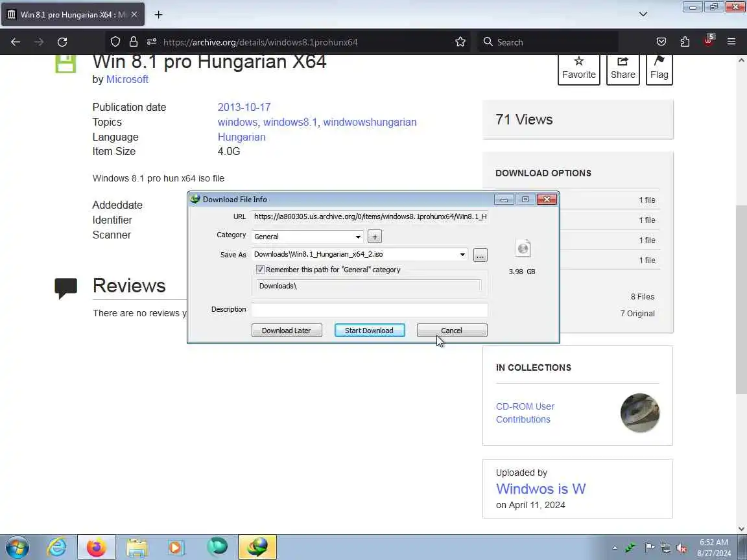Open the Hungarian language link
Screen dimensions: 747x560
[x=241, y=137]
